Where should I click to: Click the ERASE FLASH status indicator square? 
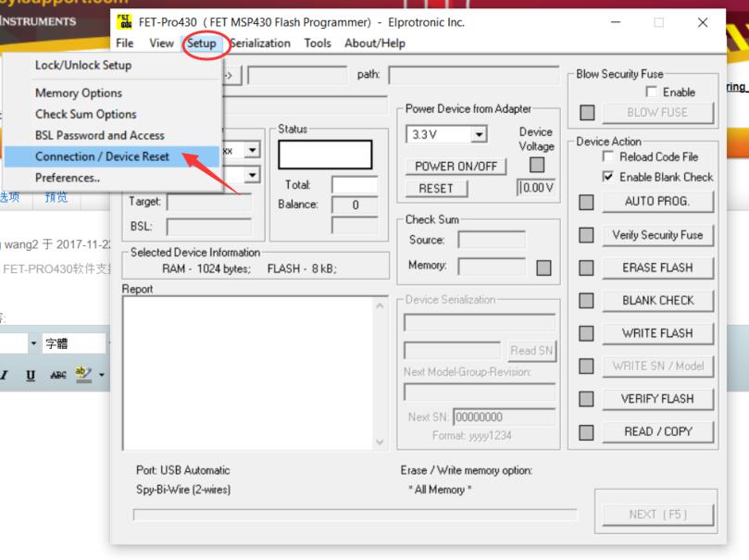pyautogui.click(x=586, y=268)
